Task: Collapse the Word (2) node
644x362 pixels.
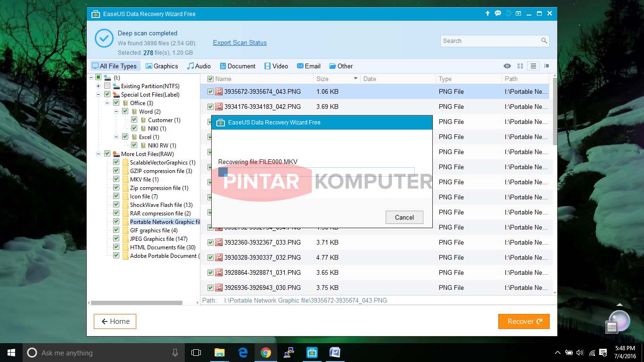Action: coord(116,112)
